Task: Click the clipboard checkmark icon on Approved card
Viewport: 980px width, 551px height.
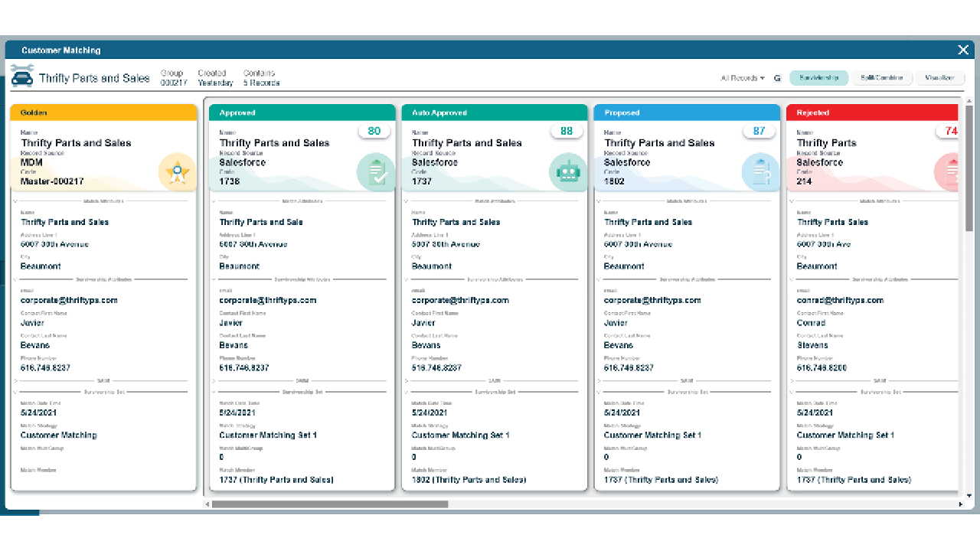Action: [x=376, y=172]
